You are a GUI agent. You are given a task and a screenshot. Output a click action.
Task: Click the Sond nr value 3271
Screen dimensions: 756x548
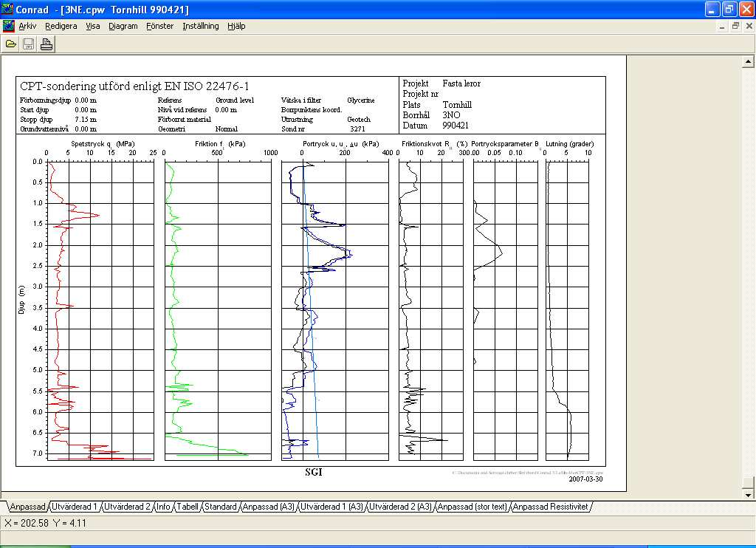pyautogui.click(x=357, y=129)
